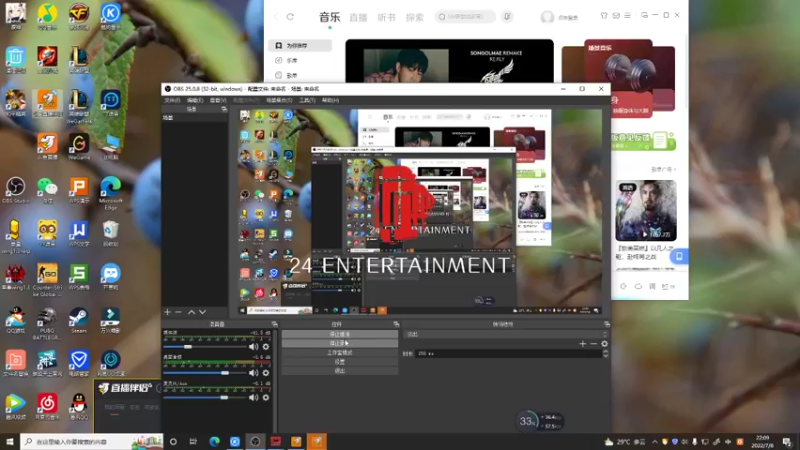Open transition properties gear icon
Viewport: 800px width, 450px height.
click(x=605, y=344)
